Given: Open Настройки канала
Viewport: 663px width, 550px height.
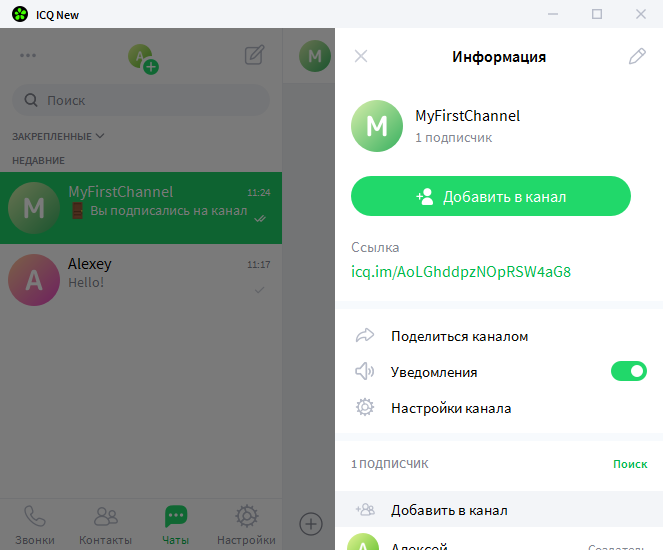Looking at the screenshot, I should tap(451, 408).
